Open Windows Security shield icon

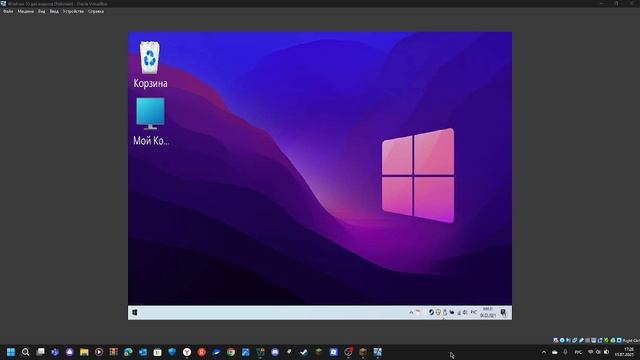point(172,352)
